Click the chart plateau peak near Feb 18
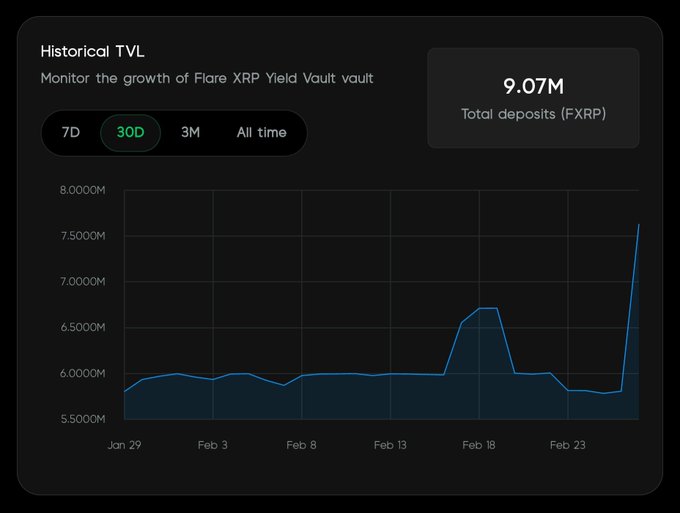This screenshot has width=680, height=513. (x=488, y=308)
